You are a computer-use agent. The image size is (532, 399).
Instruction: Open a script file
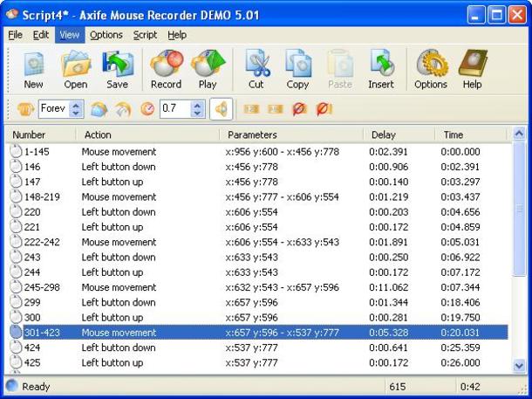tap(76, 71)
